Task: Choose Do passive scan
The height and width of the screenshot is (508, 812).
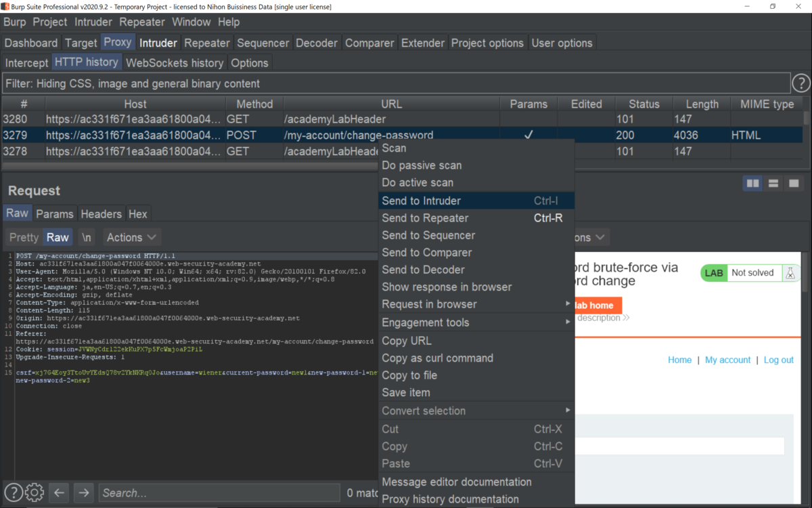Action: click(476, 165)
